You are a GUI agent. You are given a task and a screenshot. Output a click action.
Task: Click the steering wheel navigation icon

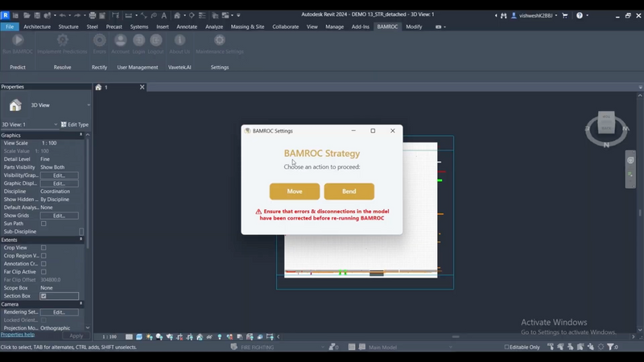630,160
